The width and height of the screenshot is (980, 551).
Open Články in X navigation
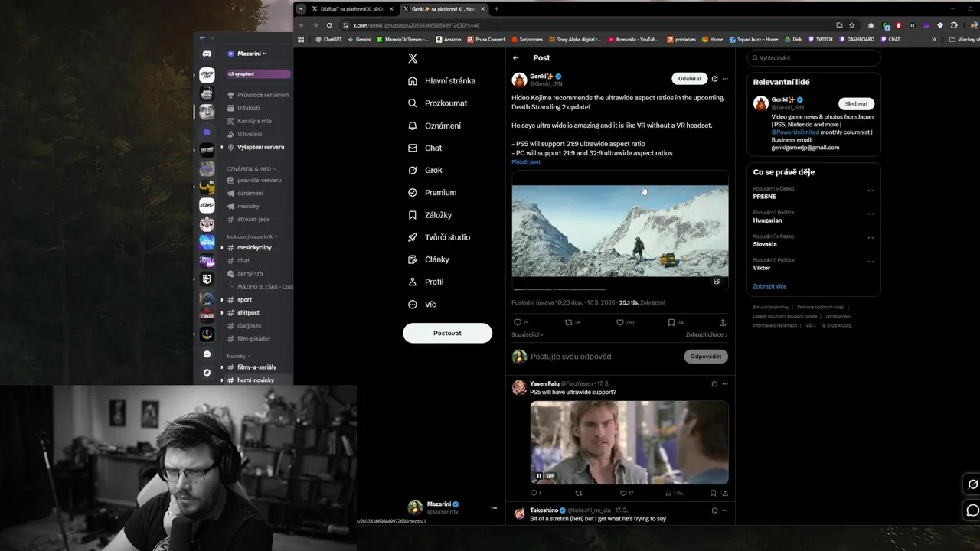[x=429, y=259]
